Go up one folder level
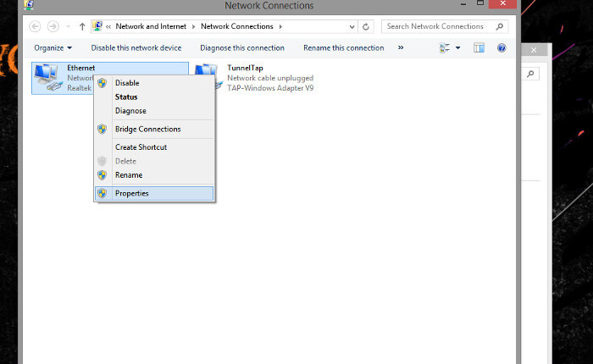The image size is (593, 364). tap(82, 26)
